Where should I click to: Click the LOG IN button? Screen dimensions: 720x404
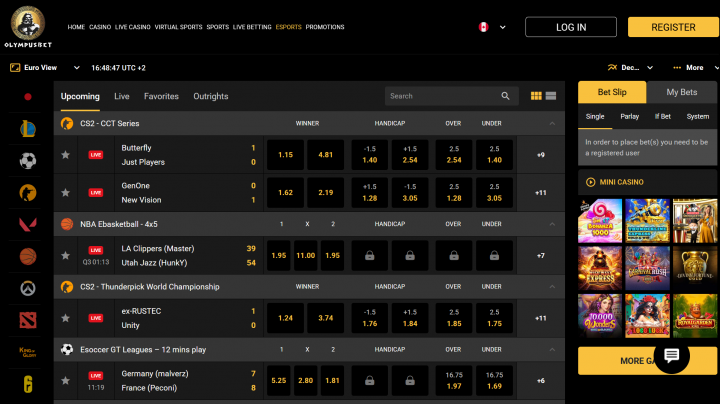pos(571,27)
